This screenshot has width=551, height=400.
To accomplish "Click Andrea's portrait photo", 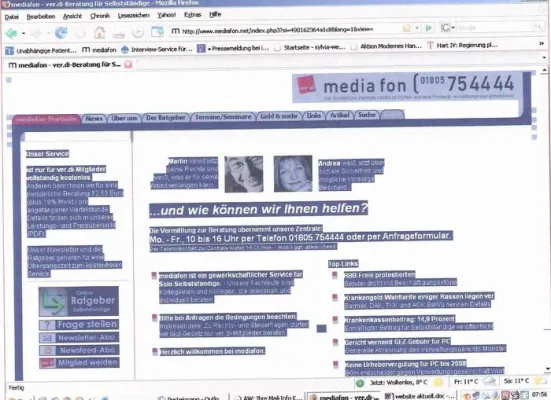I will 293,174.
